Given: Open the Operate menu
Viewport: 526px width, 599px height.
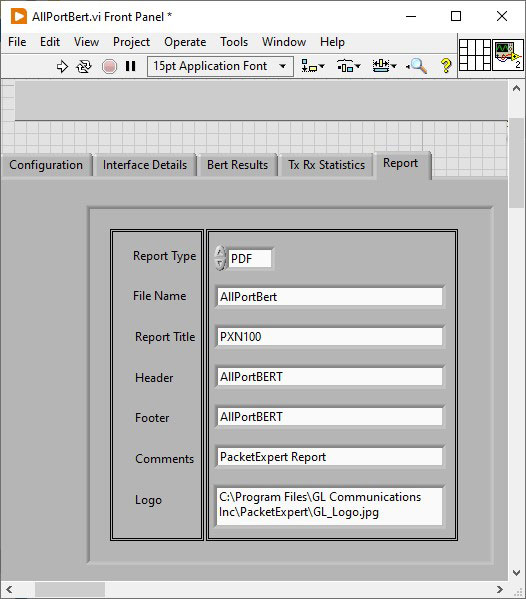Looking at the screenshot, I should pyautogui.click(x=185, y=42).
